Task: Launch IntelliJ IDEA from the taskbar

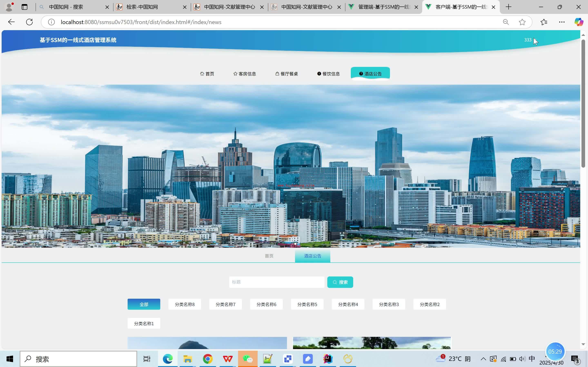Action: click(x=327, y=359)
